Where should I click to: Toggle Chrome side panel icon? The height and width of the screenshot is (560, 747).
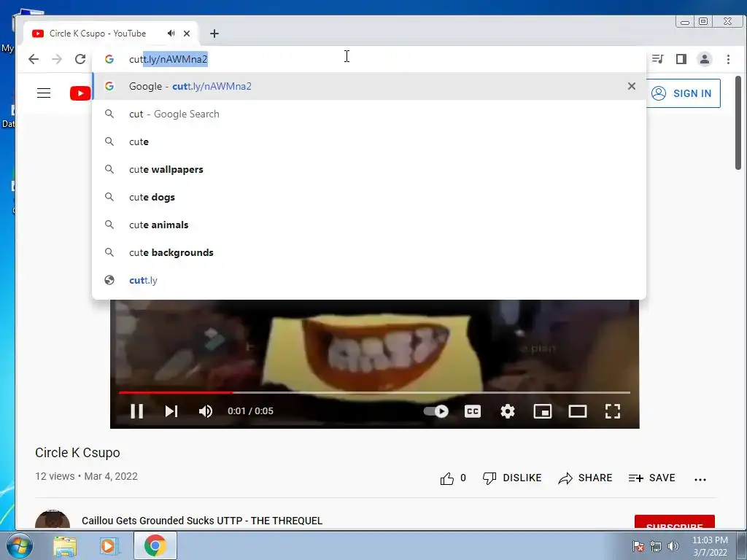pos(681,59)
